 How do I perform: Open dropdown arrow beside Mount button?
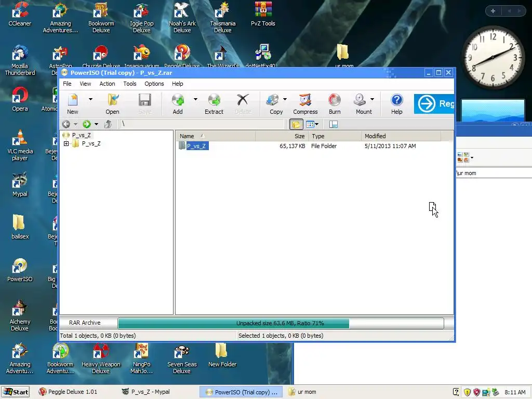click(x=372, y=99)
